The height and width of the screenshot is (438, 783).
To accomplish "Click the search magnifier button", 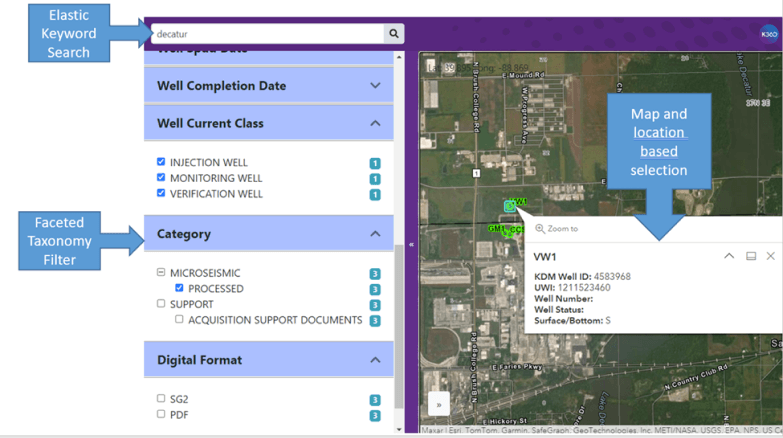I will pyautogui.click(x=395, y=34).
